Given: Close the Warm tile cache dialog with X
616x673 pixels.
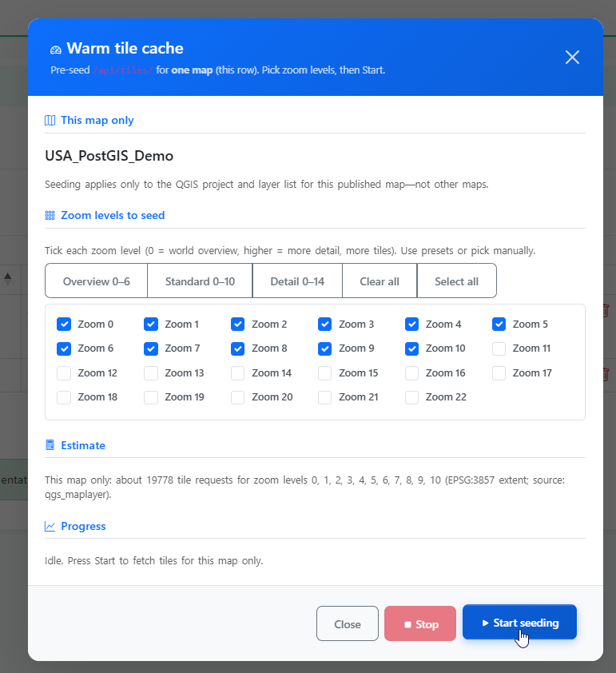Looking at the screenshot, I should click(x=572, y=57).
